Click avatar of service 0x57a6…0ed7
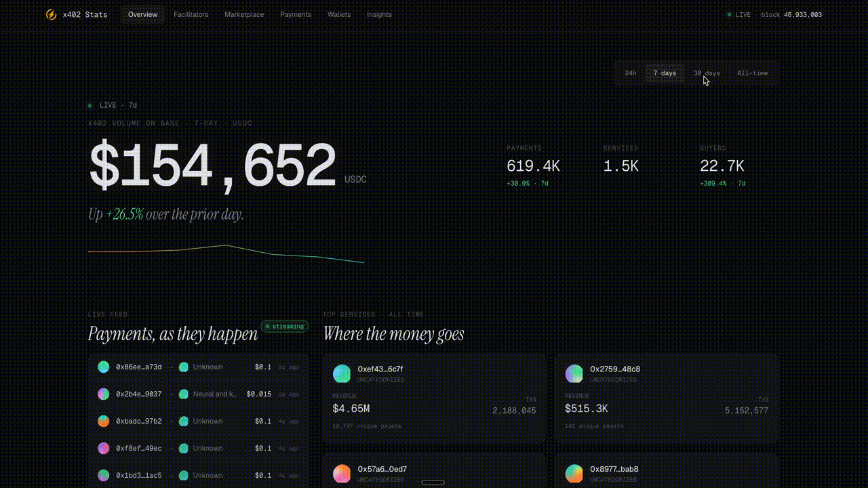868x488 pixels. pyautogui.click(x=342, y=473)
